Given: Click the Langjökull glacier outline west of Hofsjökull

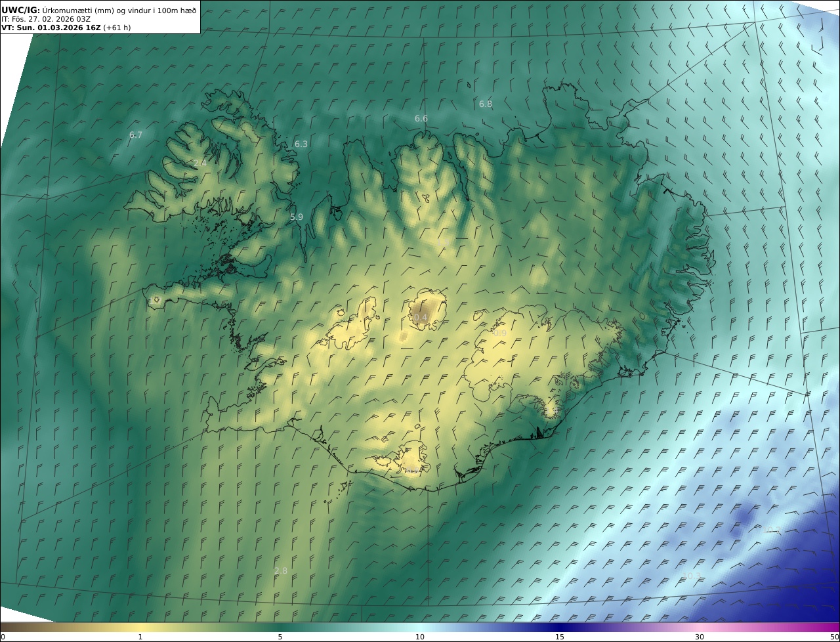Looking at the screenshot, I should pos(350,325).
